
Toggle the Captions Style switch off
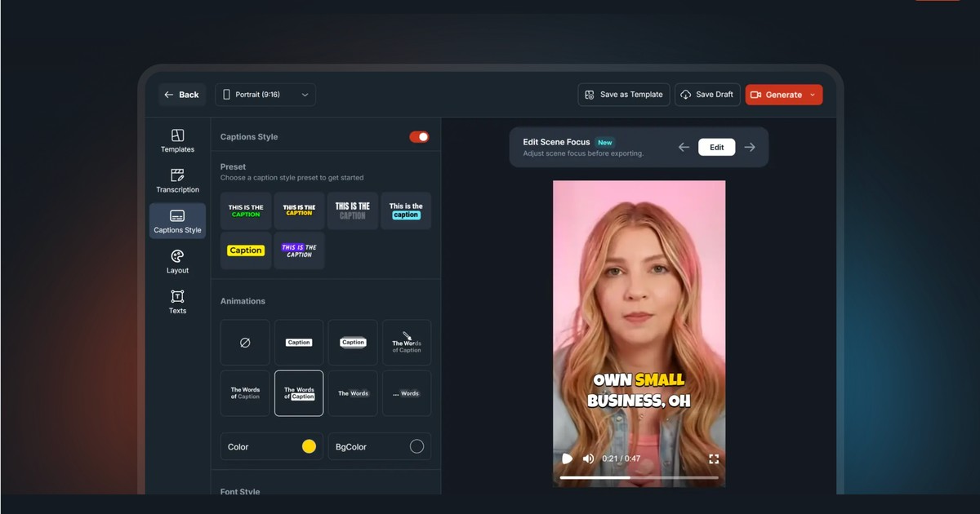point(419,137)
